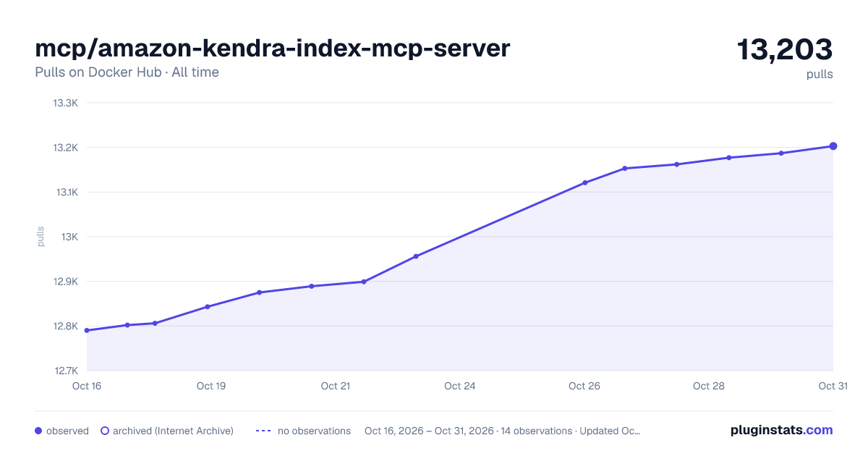Screen dimensions: 868x456
Task: Select the 13,203 pulls total
Action: coord(785,50)
